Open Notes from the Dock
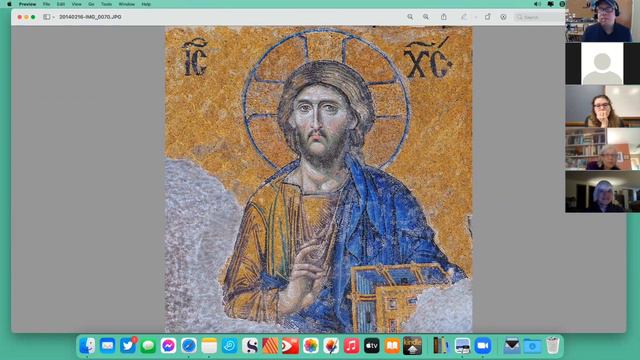 tap(209, 346)
